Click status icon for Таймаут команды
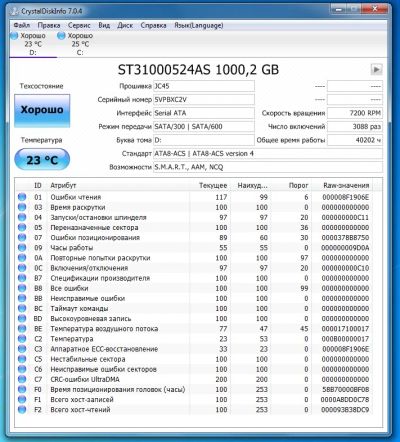This screenshot has width=400, height=442. (x=22, y=308)
